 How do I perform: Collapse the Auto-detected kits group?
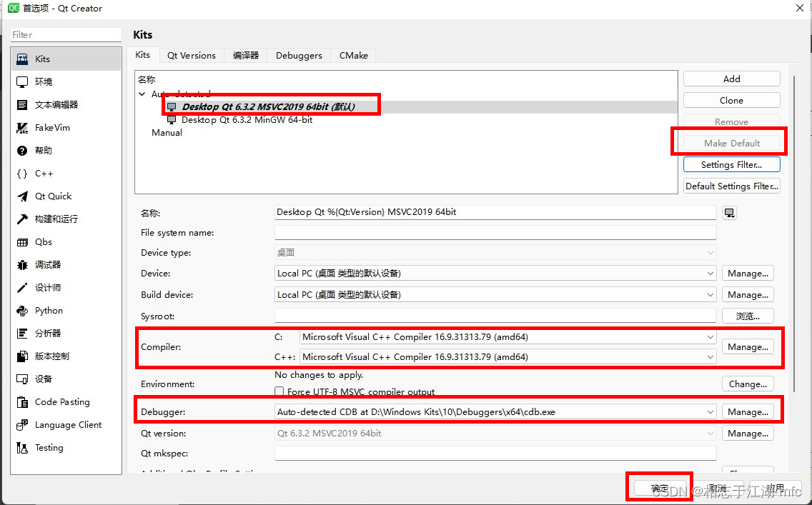[142, 94]
